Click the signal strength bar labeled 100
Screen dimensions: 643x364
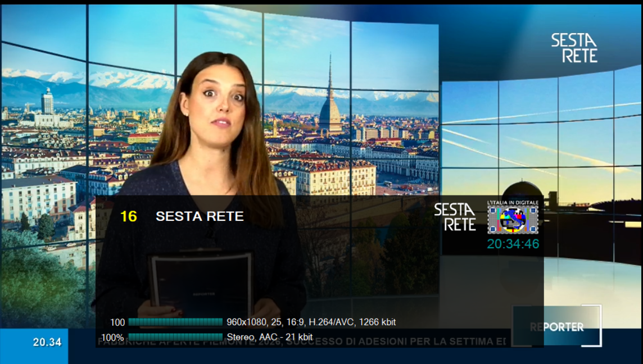(175, 322)
